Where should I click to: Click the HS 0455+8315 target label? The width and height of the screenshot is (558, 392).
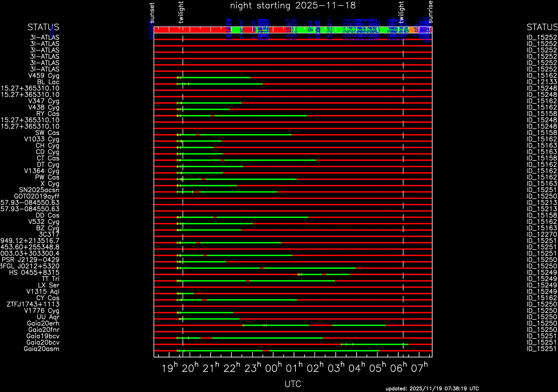(34, 273)
